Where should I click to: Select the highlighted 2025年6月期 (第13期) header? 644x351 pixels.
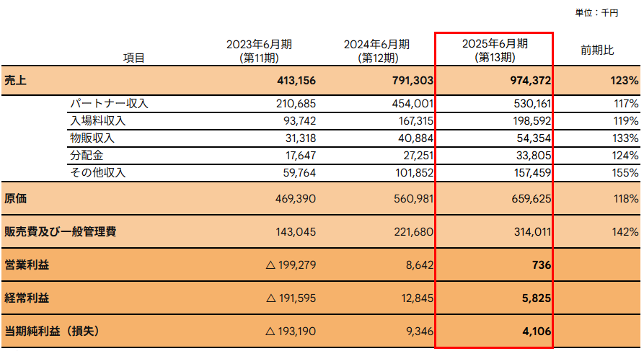tap(494, 50)
